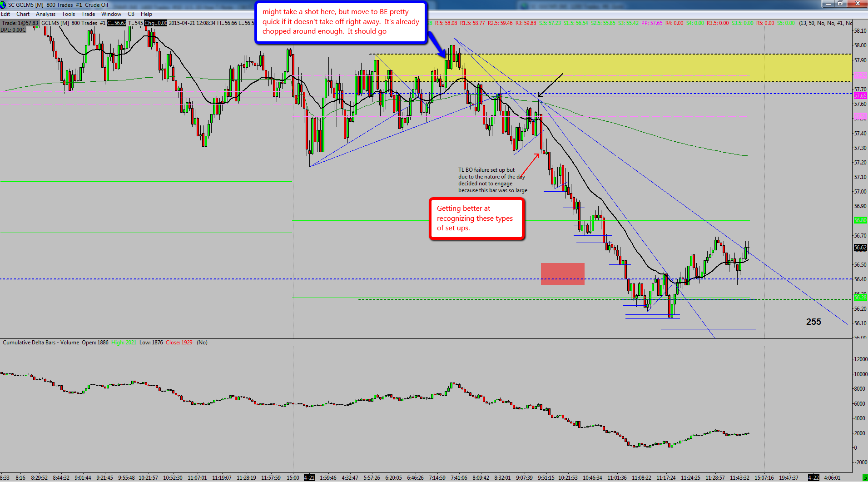Click the '255' text on the chart

pos(813,322)
